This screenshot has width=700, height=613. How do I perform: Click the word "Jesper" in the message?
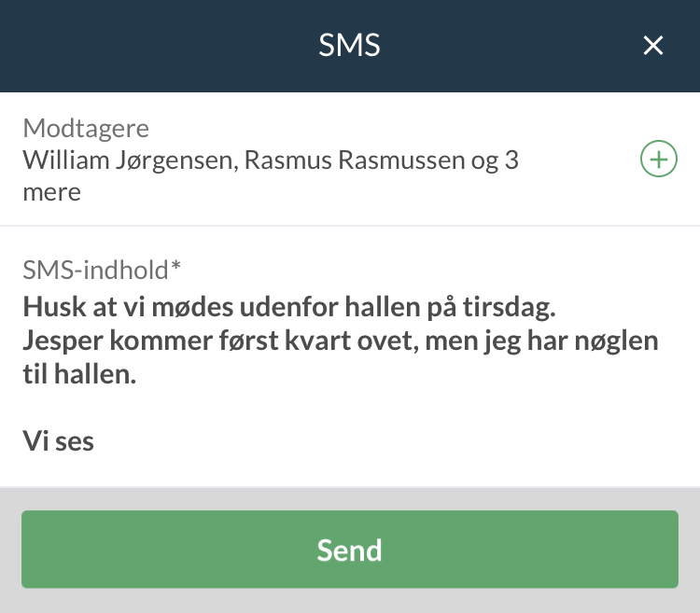(63, 341)
